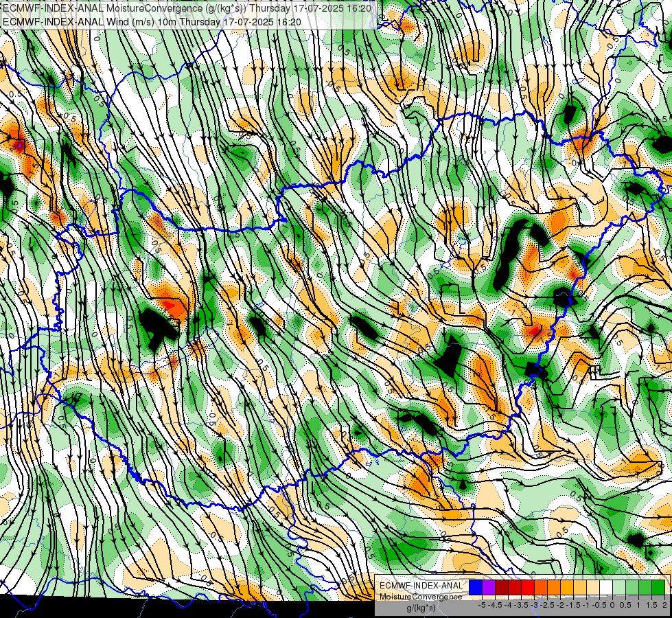Click the 0 tick label on the legend scale
672x618 pixels.
point(612,605)
